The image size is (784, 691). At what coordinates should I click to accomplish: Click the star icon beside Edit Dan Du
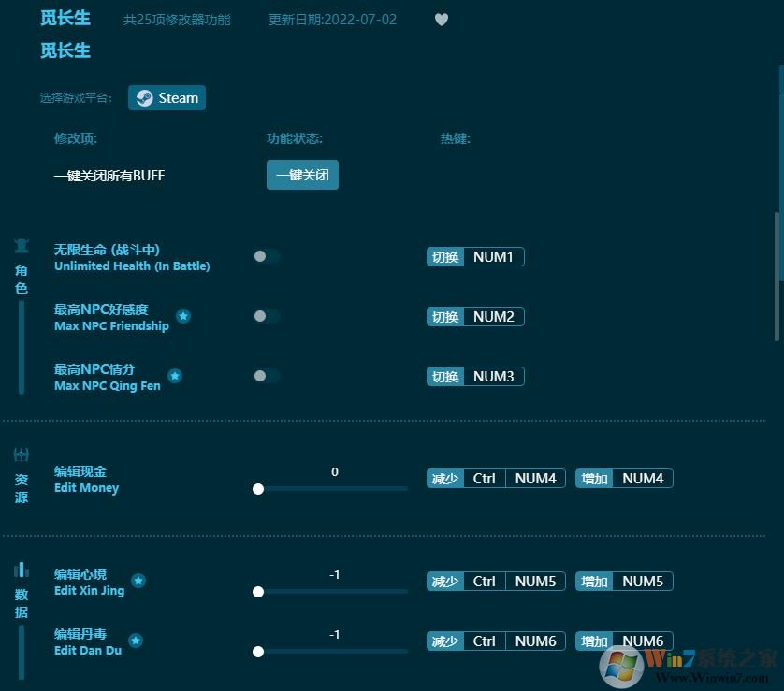click(135, 641)
